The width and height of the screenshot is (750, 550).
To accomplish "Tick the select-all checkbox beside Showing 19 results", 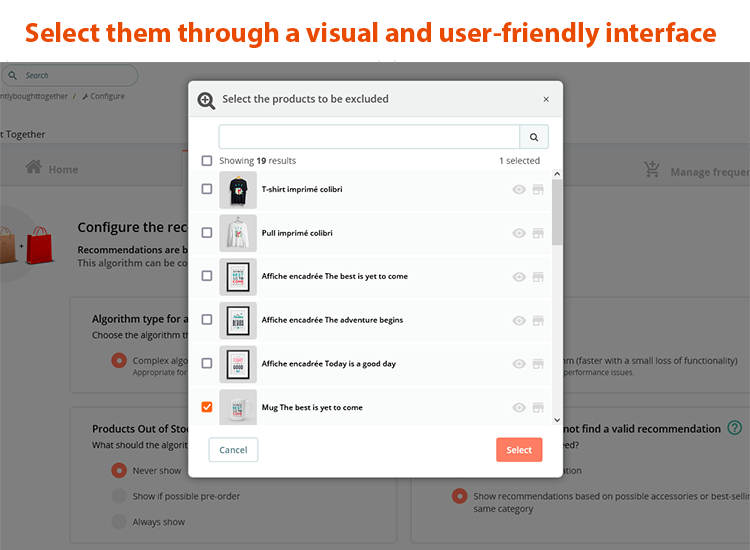I will [x=207, y=161].
